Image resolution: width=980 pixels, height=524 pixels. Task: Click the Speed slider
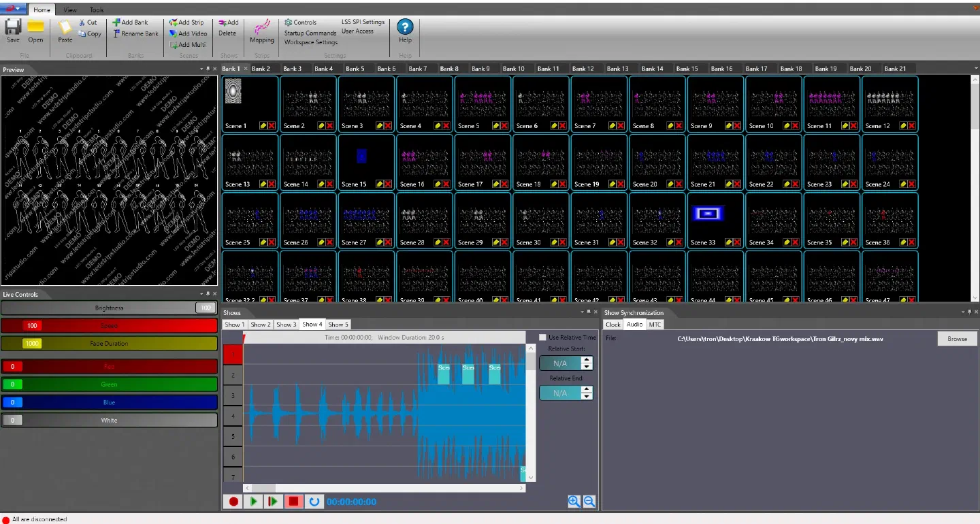tap(109, 326)
